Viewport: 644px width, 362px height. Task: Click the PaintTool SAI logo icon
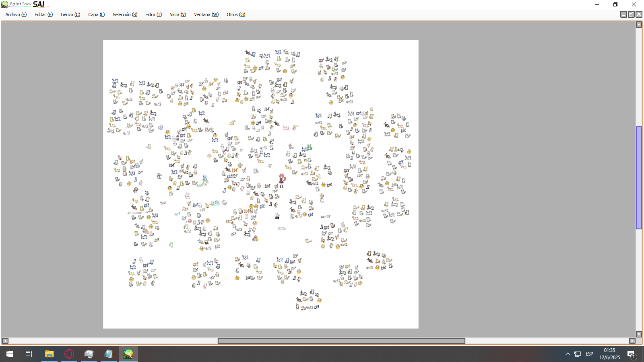point(4,4)
